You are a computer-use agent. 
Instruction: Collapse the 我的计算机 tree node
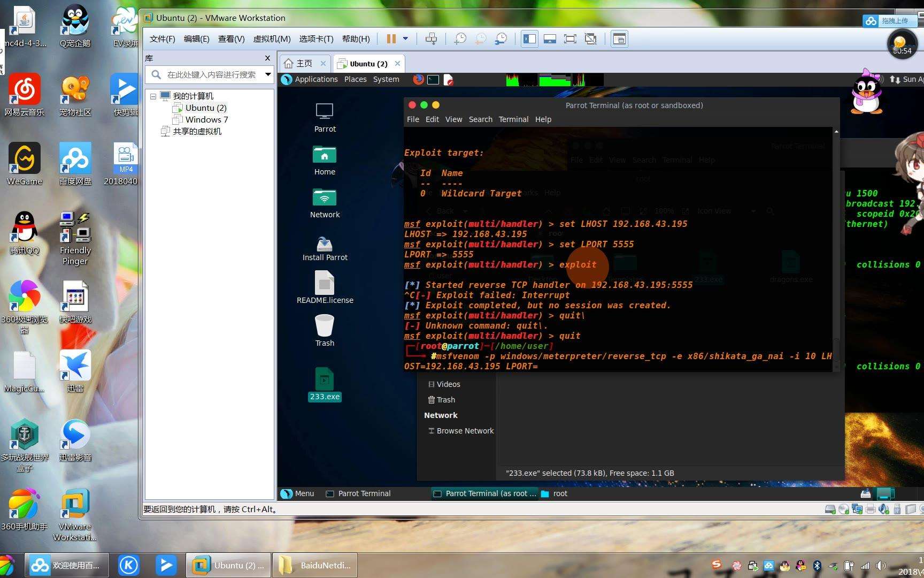(153, 96)
